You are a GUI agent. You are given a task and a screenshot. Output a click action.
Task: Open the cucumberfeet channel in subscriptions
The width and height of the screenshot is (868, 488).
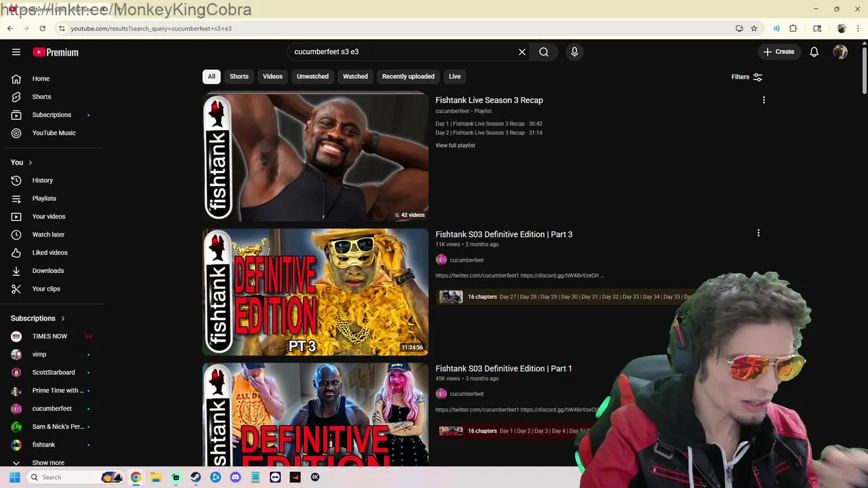pos(52,409)
